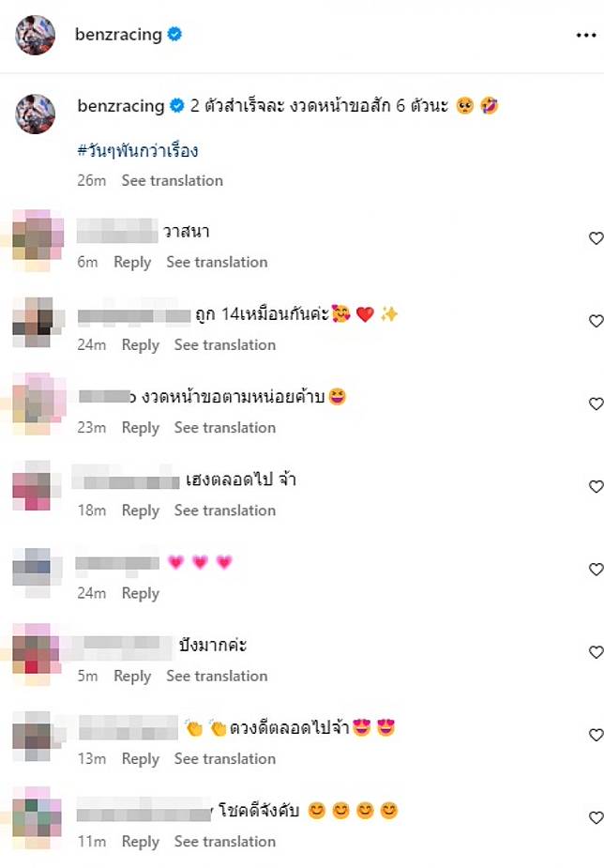The width and height of the screenshot is (604, 868).
Task: See translation of the ปังมากค่ะ comment
Action: [x=217, y=676]
